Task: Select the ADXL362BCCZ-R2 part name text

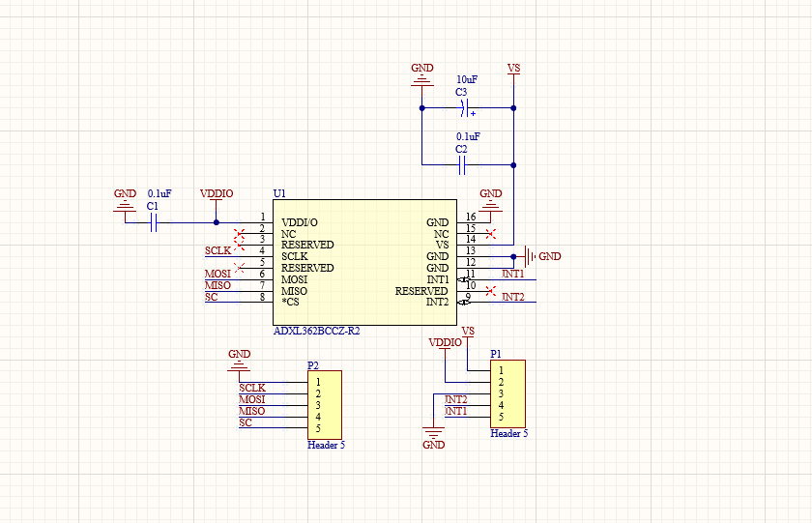Action: 316,331
